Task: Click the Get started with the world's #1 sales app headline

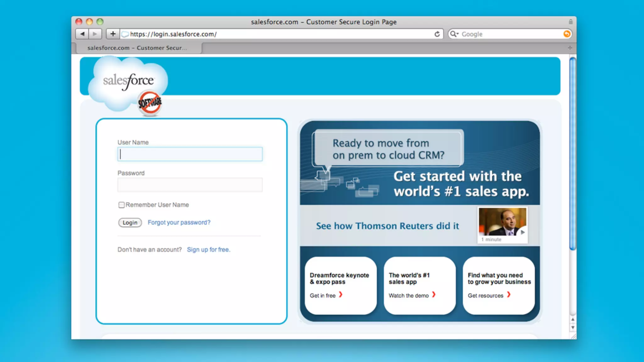Action: coord(461,184)
